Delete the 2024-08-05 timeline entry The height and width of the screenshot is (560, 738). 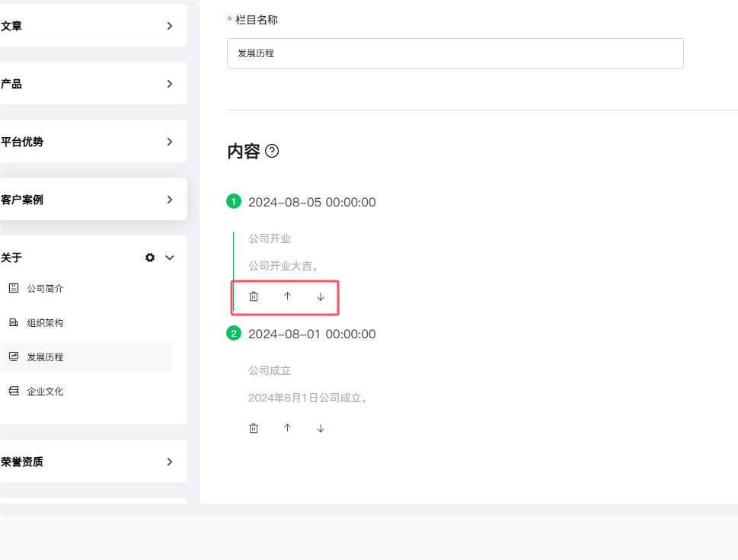point(254,296)
